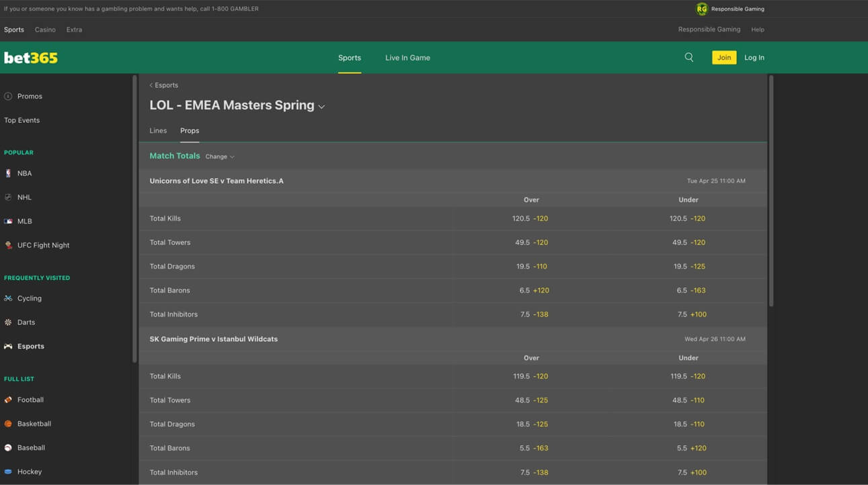Select the Props tab

pos(190,131)
